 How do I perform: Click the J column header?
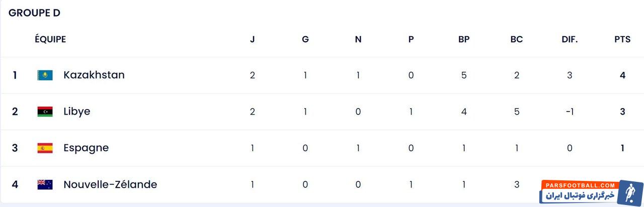(253, 39)
